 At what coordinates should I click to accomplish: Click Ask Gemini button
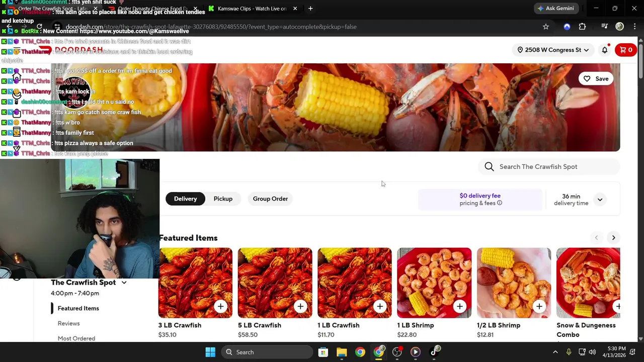555,9
